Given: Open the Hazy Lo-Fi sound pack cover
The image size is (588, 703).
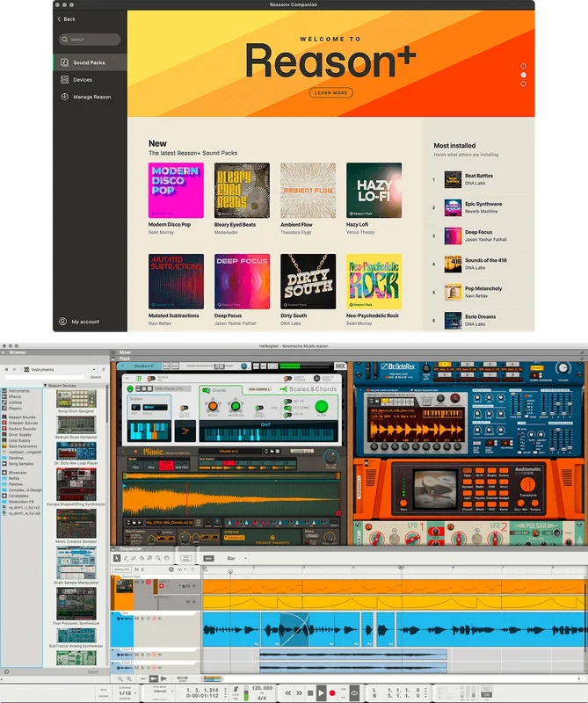Looking at the screenshot, I should (x=374, y=190).
